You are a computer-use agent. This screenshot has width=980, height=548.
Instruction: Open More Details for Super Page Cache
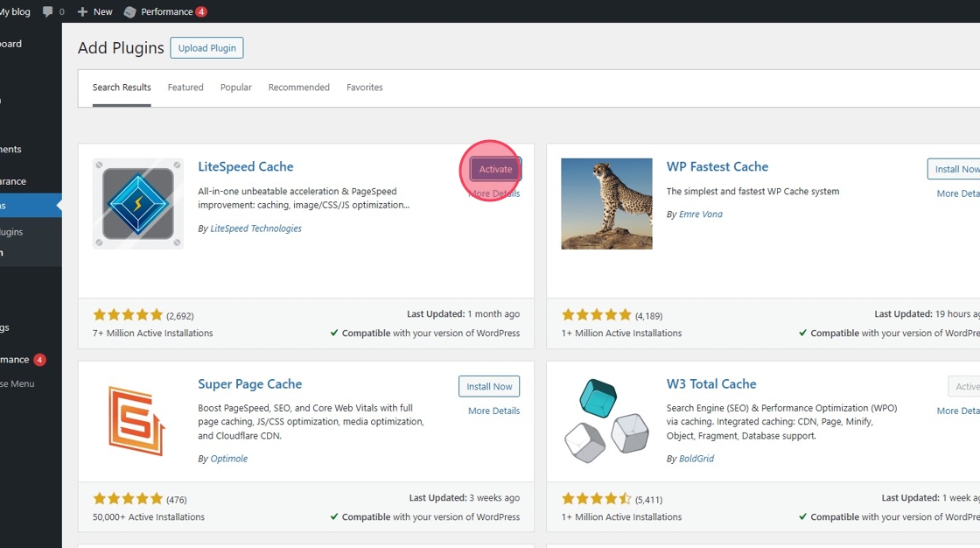point(493,411)
